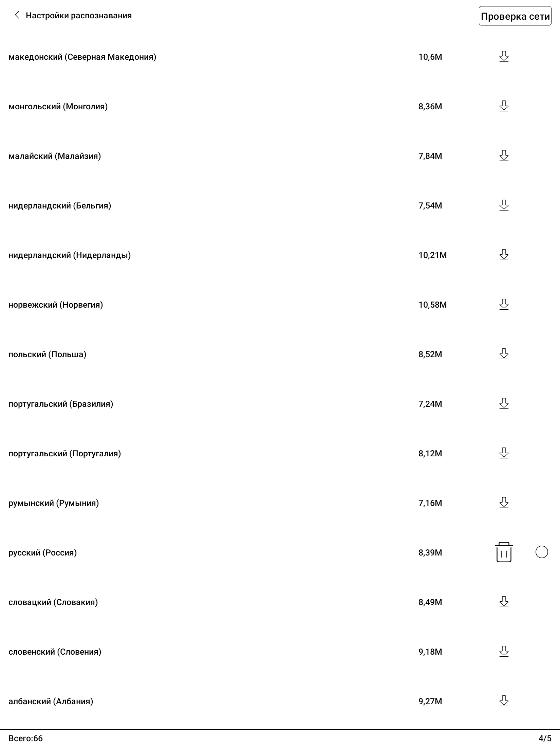560x747 pixels.
Task: Download the Norwegian language pack
Action: point(504,304)
